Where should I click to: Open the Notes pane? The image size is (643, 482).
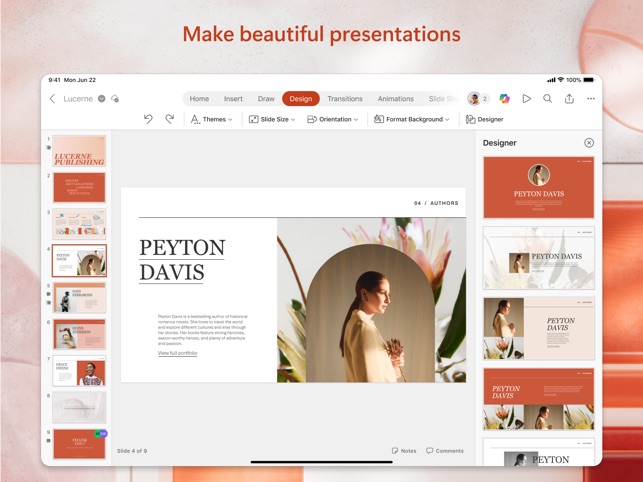pos(404,450)
